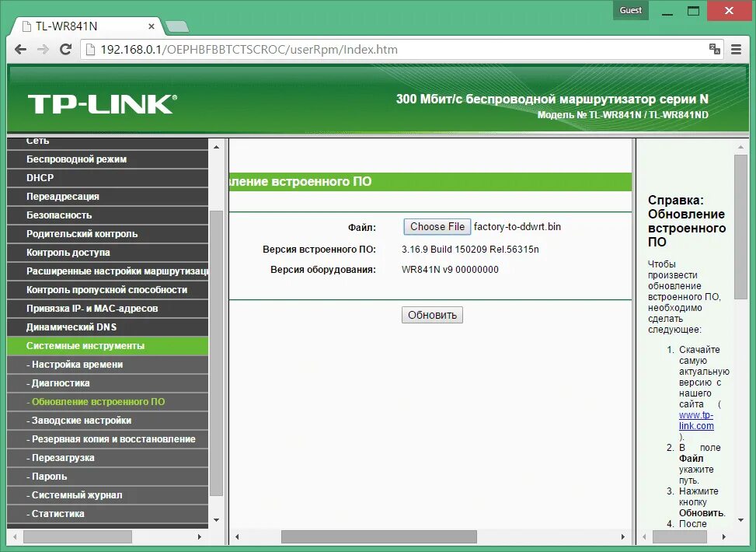Open Пароль submenu
The height and width of the screenshot is (552, 756).
pyautogui.click(x=107, y=477)
